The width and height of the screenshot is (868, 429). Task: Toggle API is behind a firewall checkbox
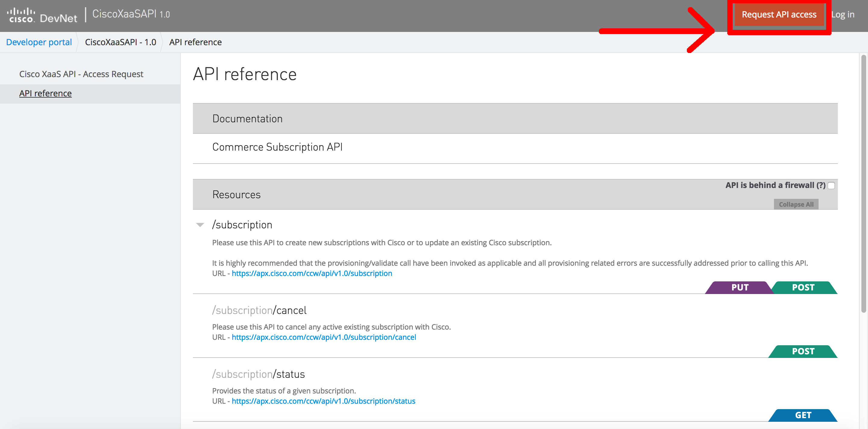(831, 186)
